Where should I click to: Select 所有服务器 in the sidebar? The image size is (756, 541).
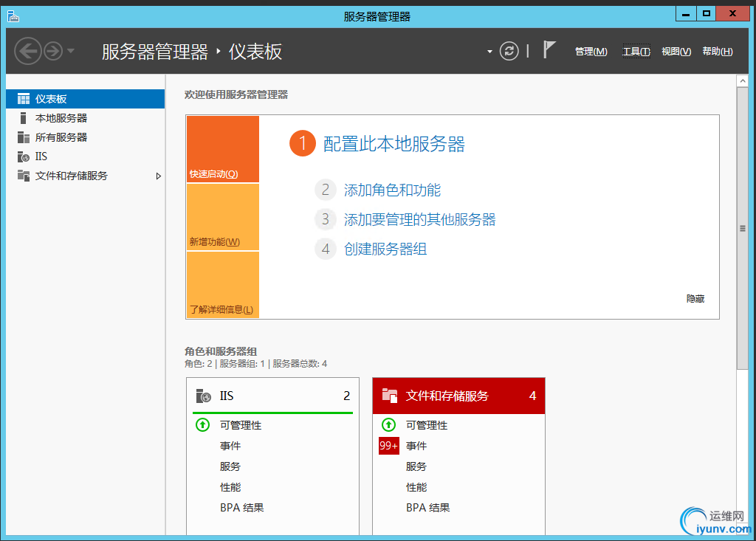coord(86,137)
